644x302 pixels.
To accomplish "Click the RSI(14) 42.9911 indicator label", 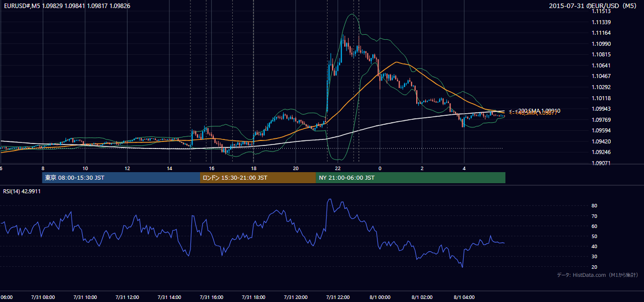I will point(22,191).
